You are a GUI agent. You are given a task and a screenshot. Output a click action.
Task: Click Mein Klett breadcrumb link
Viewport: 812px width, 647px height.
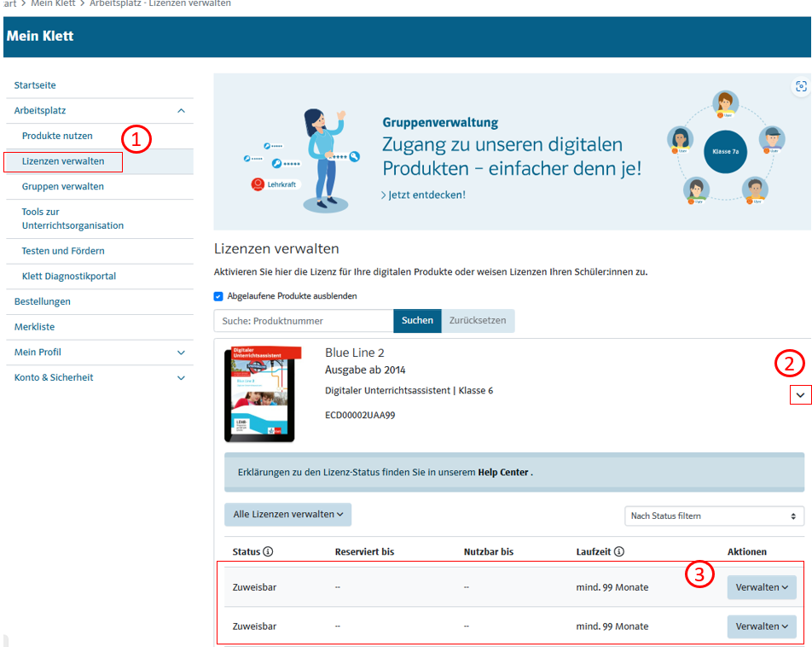pyautogui.click(x=53, y=3)
